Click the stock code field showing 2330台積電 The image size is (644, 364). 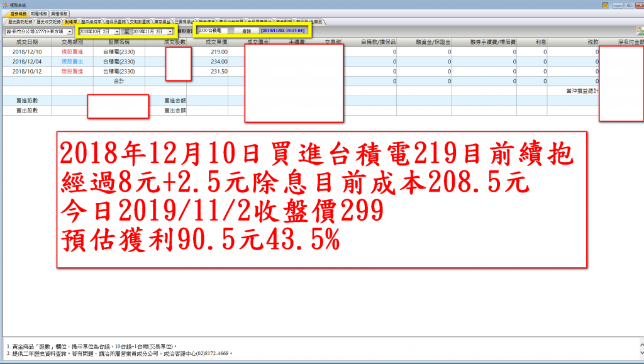(213, 31)
